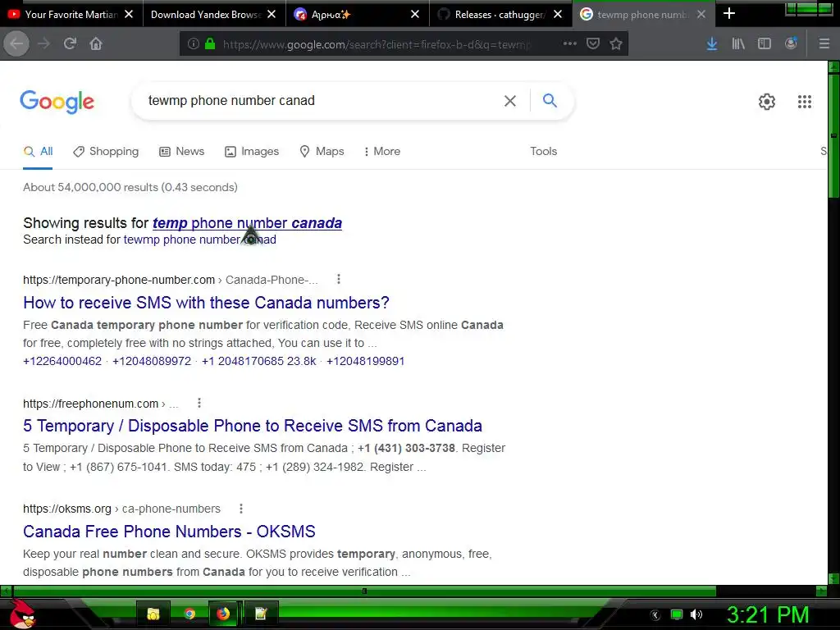Viewport: 840px width, 630px height.
Task: Switch to Releases cathugger tab
Action: (500, 15)
